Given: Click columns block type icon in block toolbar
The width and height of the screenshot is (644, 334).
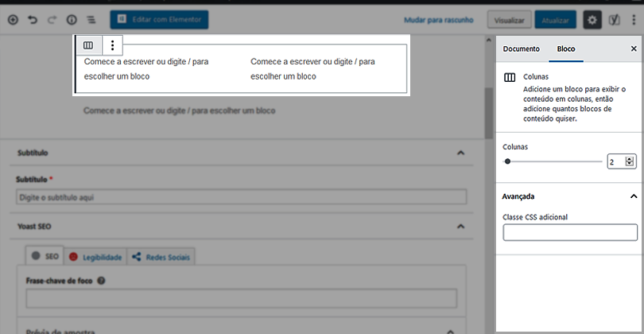Looking at the screenshot, I should [88, 45].
